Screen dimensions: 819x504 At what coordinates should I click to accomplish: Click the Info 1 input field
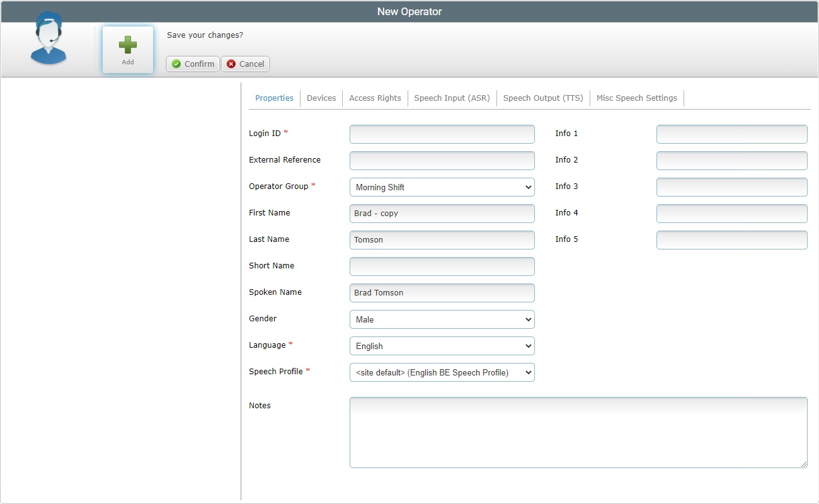click(731, 134)
